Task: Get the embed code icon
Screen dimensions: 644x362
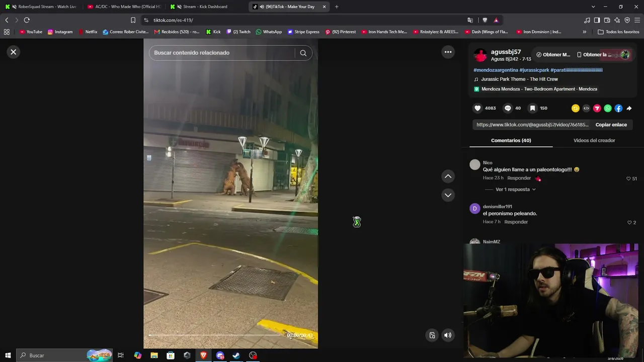Action: pyautogui.click(x=586, y=108)
